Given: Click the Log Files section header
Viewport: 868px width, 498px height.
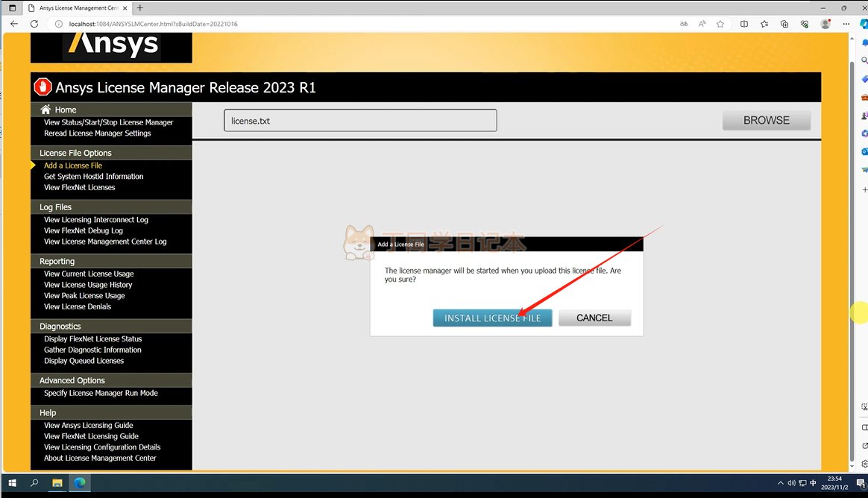Looking at the screenshot, I should 111,207.
